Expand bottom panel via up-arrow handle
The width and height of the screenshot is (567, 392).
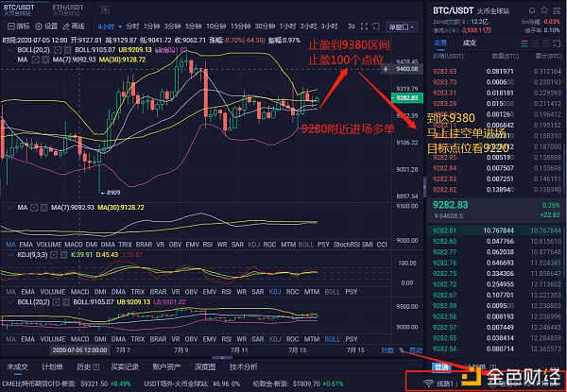tap(222, 358)
